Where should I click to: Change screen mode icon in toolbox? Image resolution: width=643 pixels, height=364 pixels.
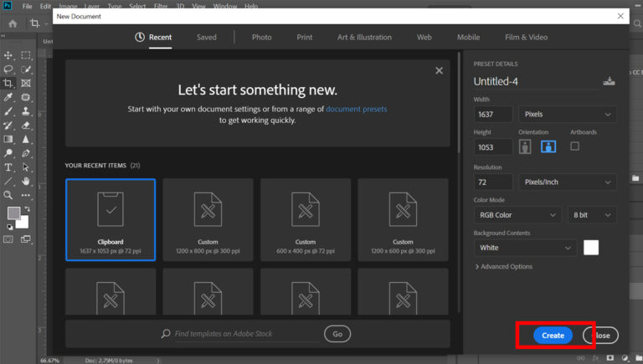click(x=26, y=239)
